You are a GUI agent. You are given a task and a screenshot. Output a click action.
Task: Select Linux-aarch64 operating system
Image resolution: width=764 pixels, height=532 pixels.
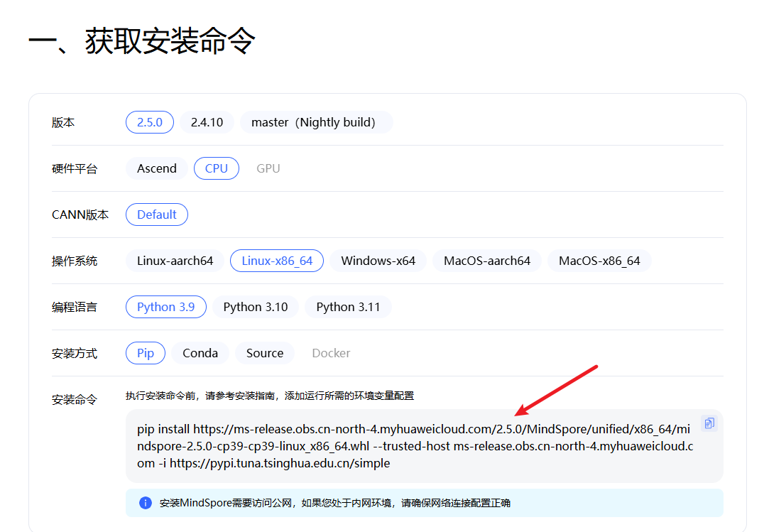175,261
